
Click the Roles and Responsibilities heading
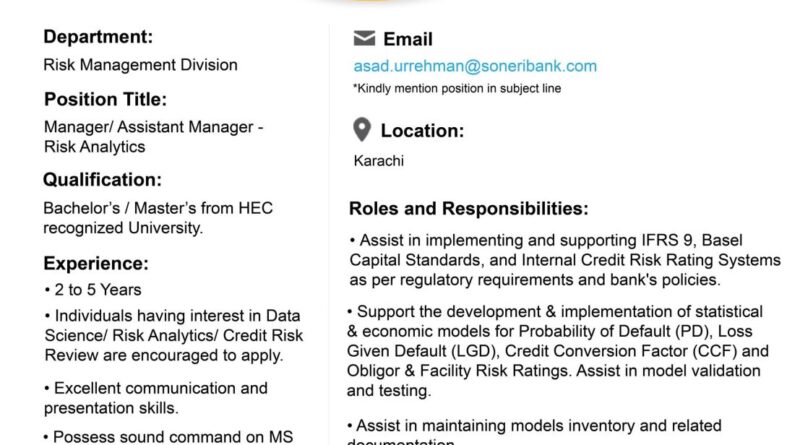tap(468, 209)
